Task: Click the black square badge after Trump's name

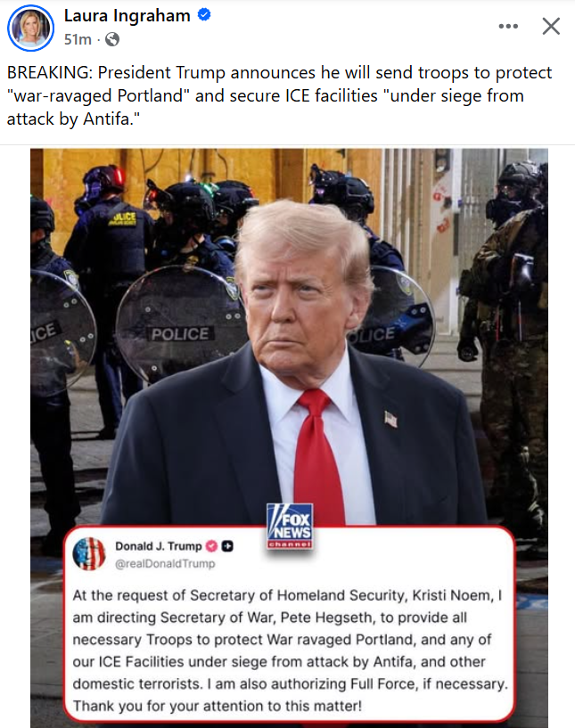Action: (x=227, y=546)
